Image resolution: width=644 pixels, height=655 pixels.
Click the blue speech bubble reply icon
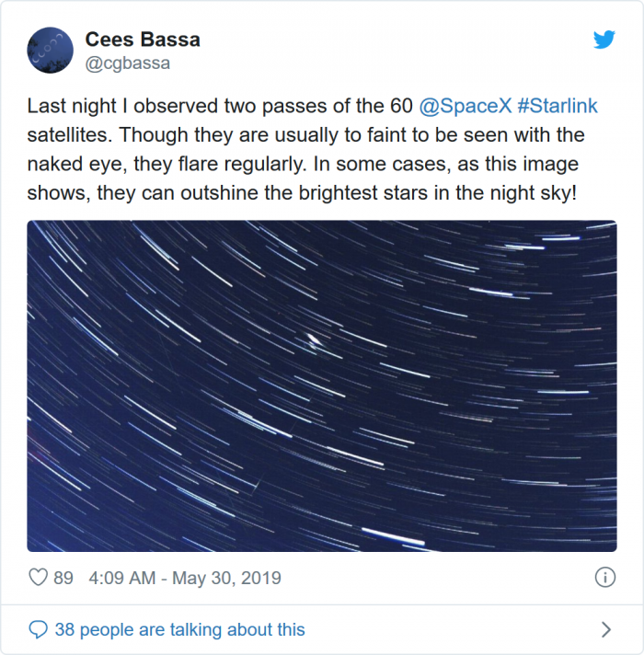click(39, 630)
